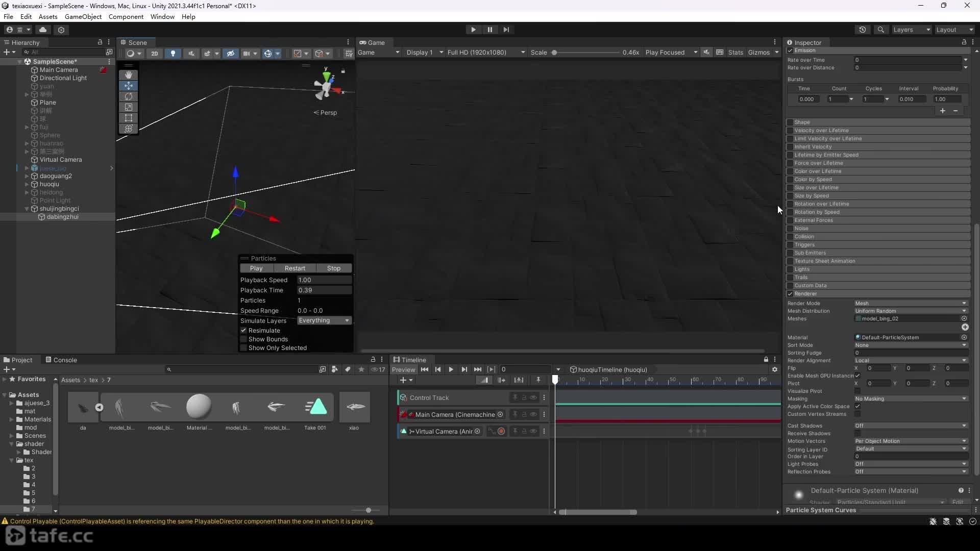Enable Show Only Selected checkbox
This screenshot has height=551, width=980.
[244, 348]
